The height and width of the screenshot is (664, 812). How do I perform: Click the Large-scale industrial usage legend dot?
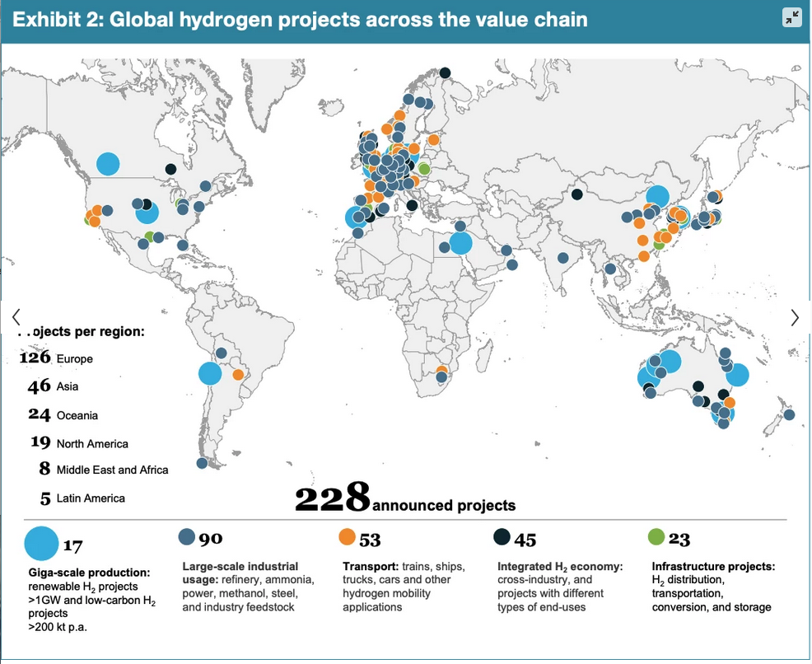click(x=188, y=537)
